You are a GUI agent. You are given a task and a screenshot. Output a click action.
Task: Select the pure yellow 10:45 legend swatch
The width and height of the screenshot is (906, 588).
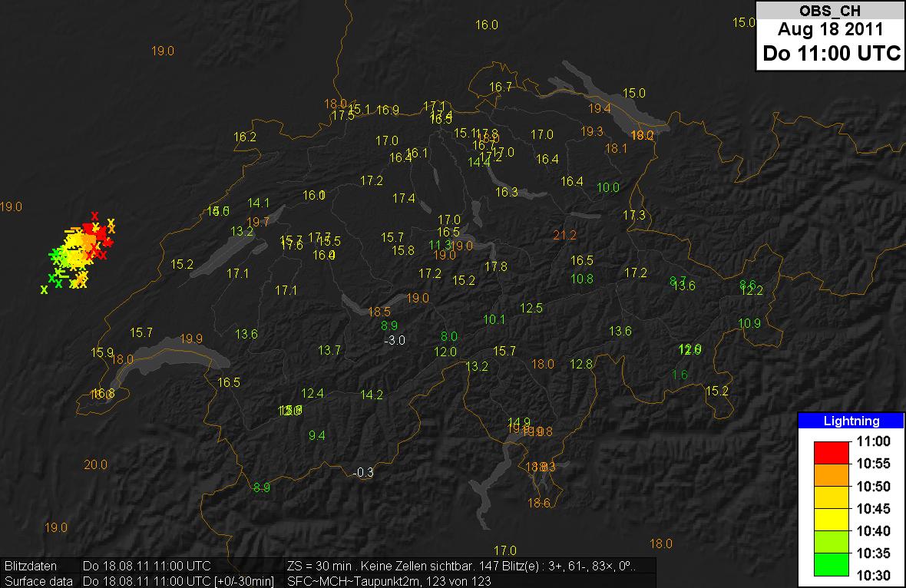coord(831,520)
